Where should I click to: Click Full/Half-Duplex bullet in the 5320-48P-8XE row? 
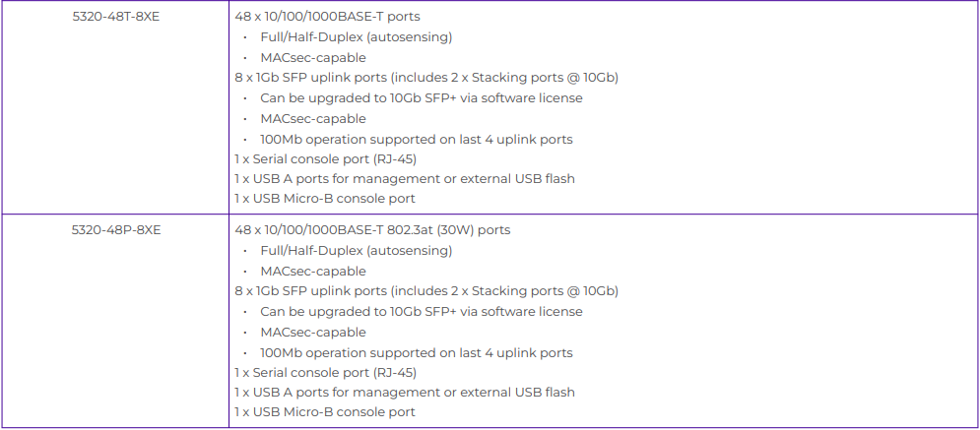pos(356,251)
